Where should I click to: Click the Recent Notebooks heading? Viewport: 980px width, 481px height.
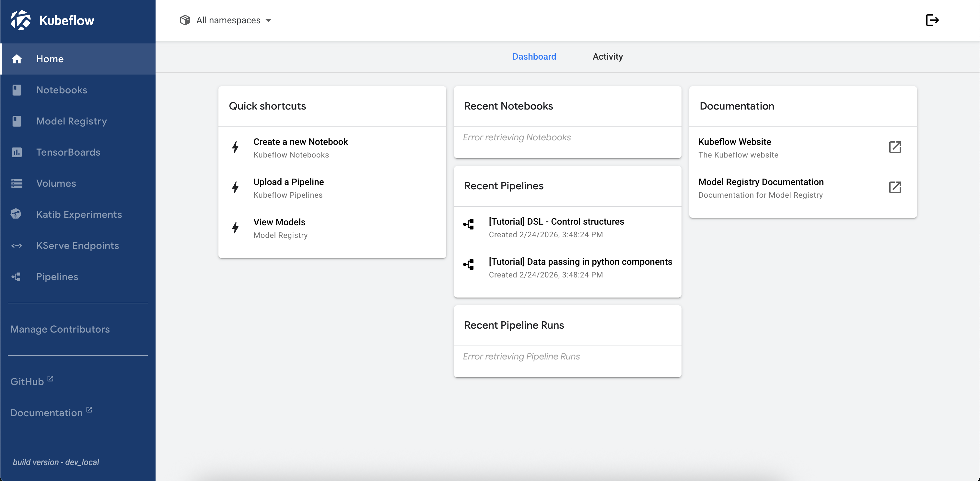coord(508,106)
